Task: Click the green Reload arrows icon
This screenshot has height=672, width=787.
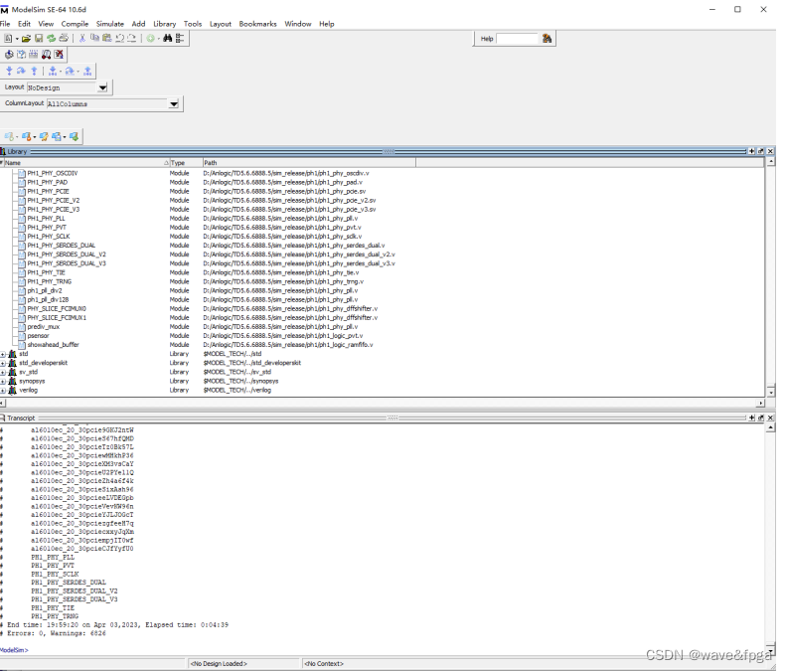Action: coord(52,38)
